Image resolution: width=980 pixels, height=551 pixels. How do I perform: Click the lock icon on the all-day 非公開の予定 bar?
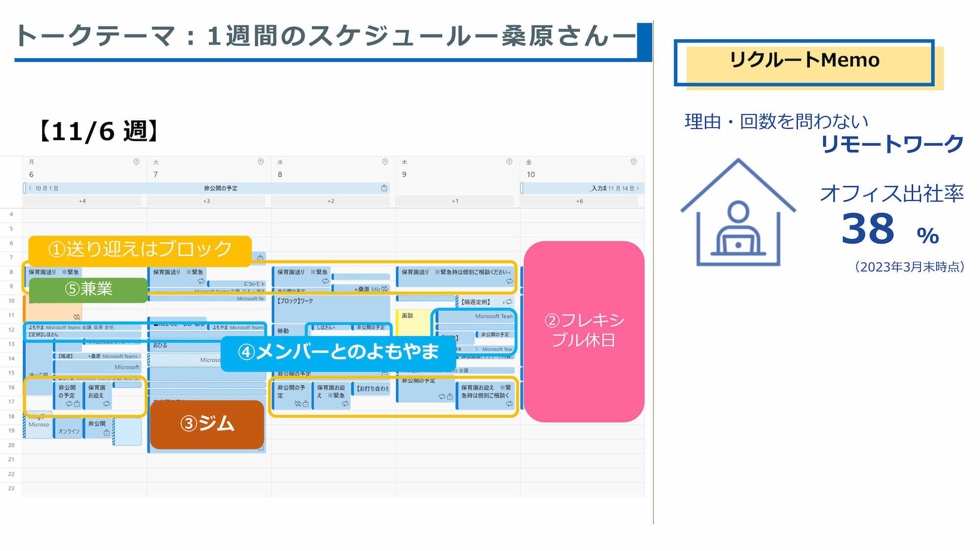(x=384, y=188)
